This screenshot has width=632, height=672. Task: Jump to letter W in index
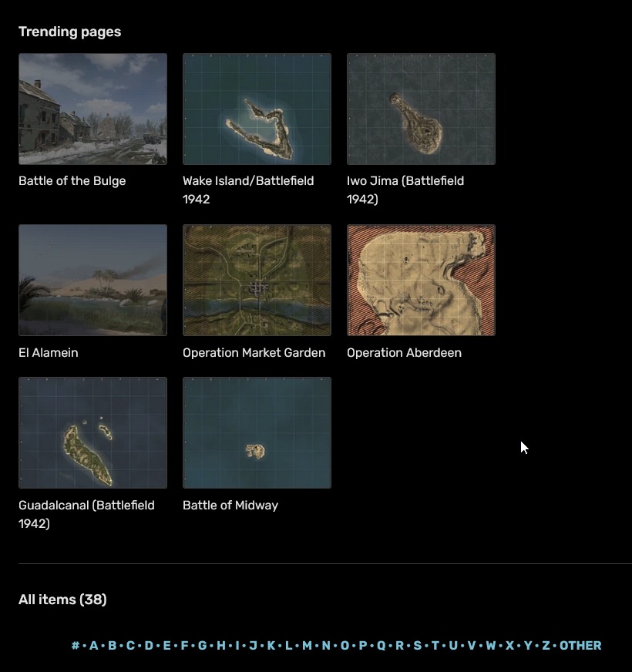[491, 646]
